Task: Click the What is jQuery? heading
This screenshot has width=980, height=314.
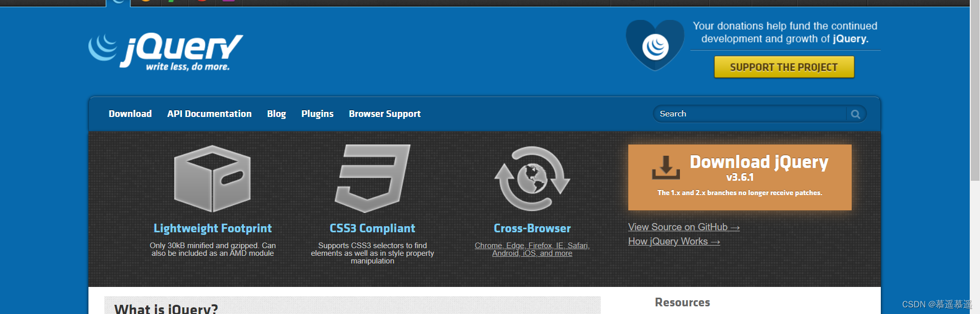Action: pyautogui.click(x=166, y=308)
